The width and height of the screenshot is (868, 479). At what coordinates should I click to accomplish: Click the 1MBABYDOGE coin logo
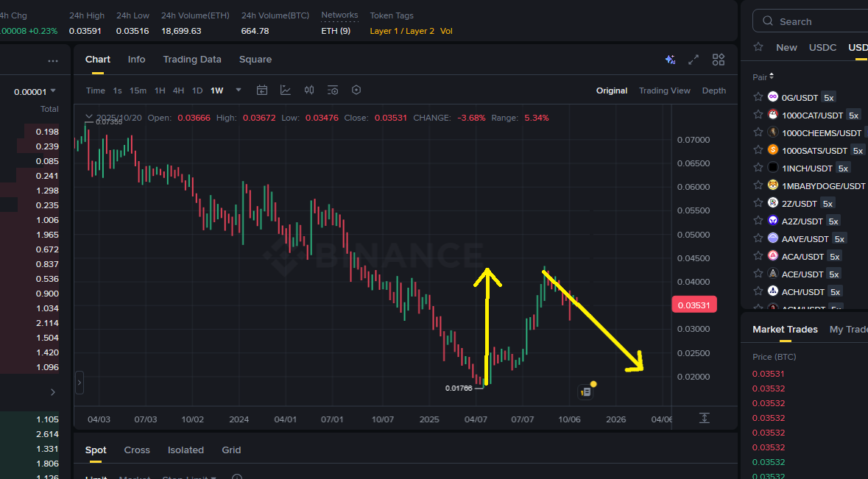[773, 185]
